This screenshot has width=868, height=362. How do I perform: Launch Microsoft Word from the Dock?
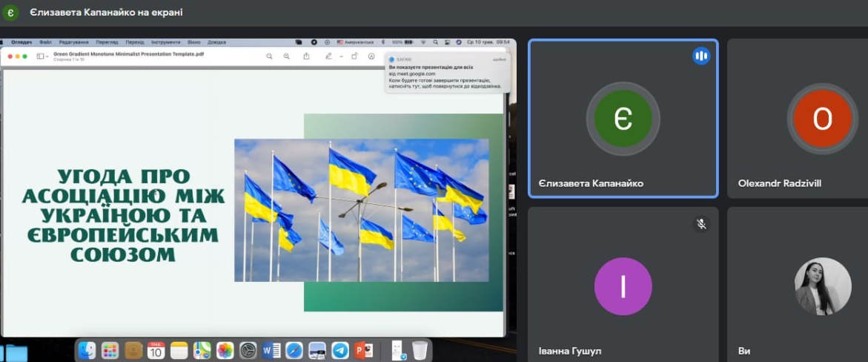(x=271, y=350)
